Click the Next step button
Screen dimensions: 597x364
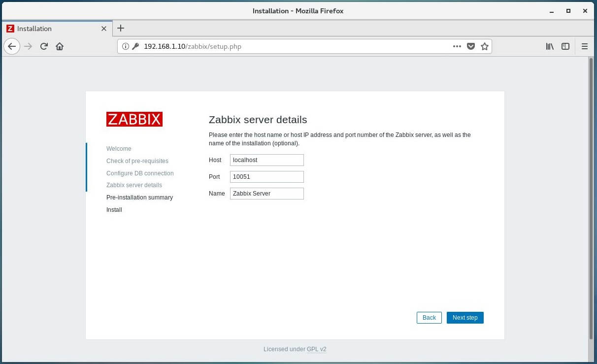(x=465, y=318)
